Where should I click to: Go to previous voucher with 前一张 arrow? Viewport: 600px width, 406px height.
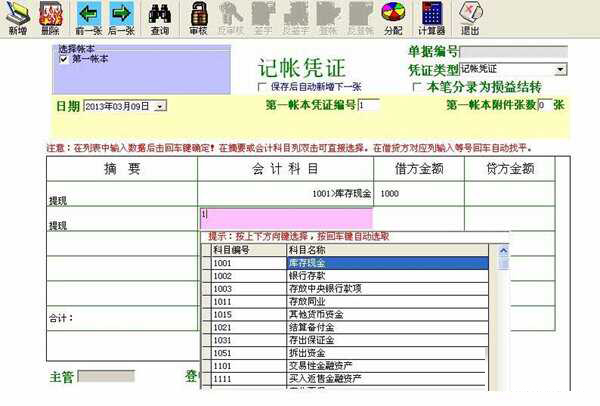pos(88,18)
